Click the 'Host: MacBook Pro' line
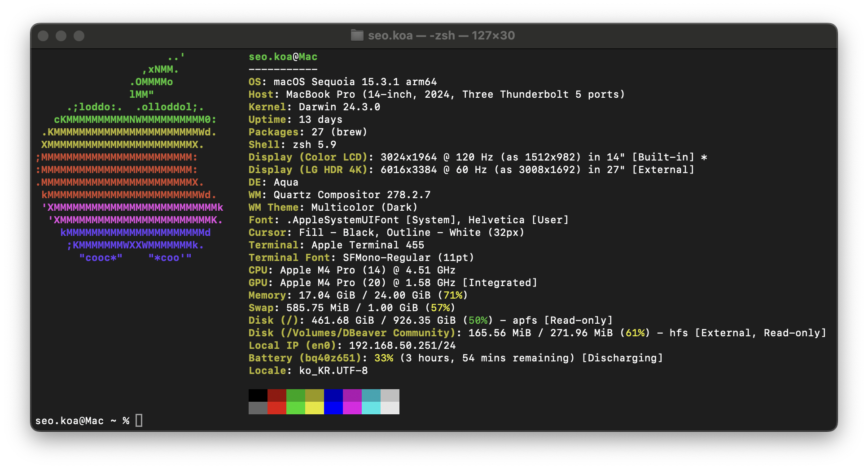Screen dimensions: 868x469 [x=437, y=95]
